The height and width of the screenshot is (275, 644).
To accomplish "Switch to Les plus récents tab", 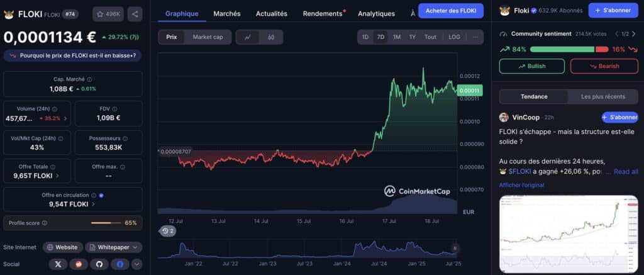I will 603,97.
